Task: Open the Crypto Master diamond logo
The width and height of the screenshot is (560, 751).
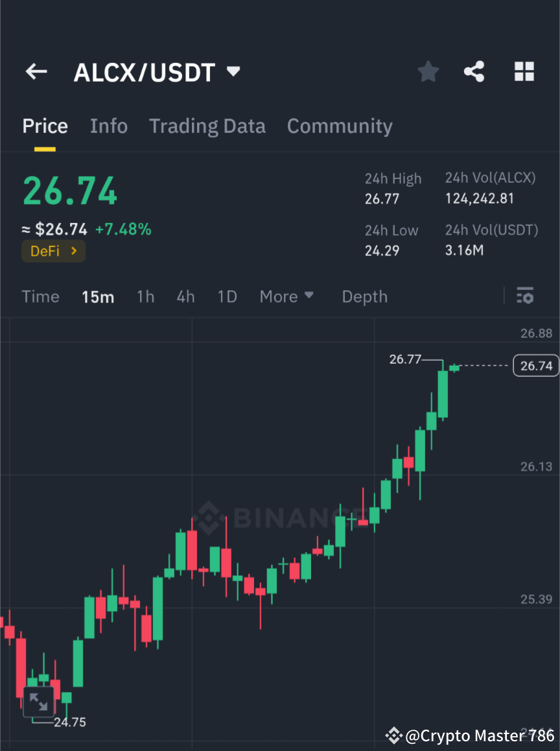Action: pyautogui.click(x=393, y=735)
